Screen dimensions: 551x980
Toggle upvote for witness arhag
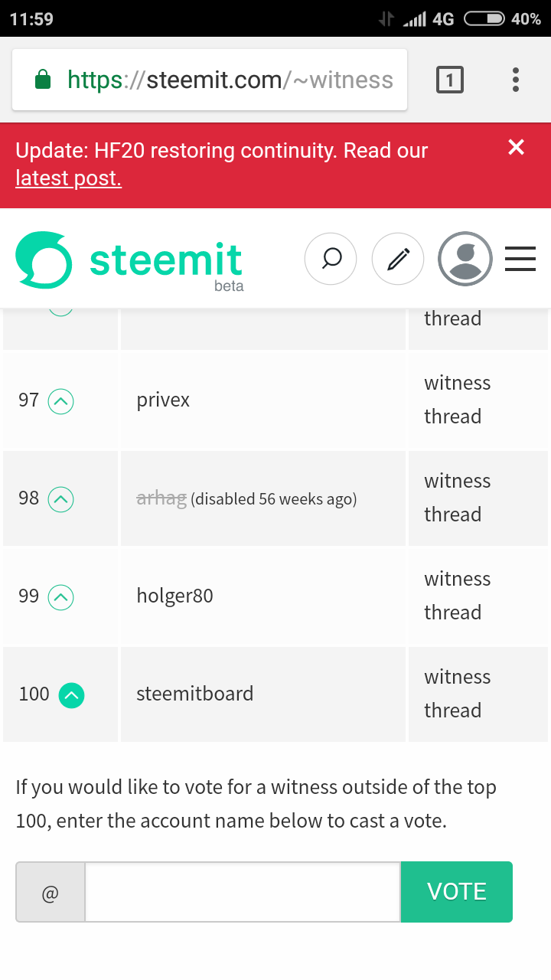(61, 499)
